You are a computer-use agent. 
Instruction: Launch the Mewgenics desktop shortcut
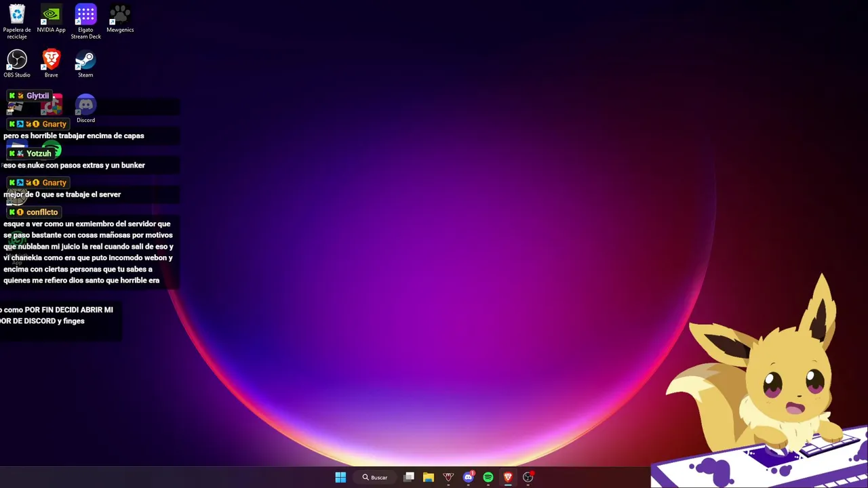tap(120, 18)
